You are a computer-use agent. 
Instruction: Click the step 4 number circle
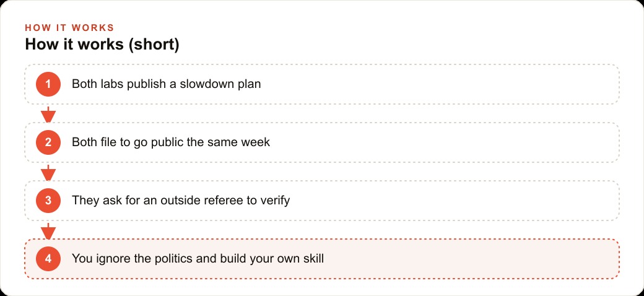(x=48, y=259)
